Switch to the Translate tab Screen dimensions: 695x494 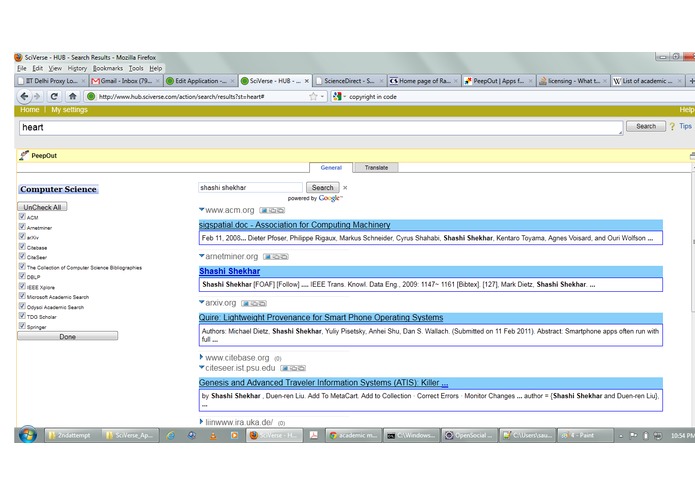point(376,167)
